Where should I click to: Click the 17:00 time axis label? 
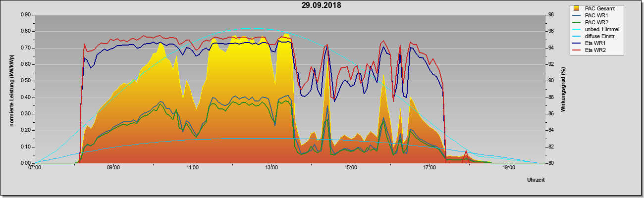click(429, 168)
